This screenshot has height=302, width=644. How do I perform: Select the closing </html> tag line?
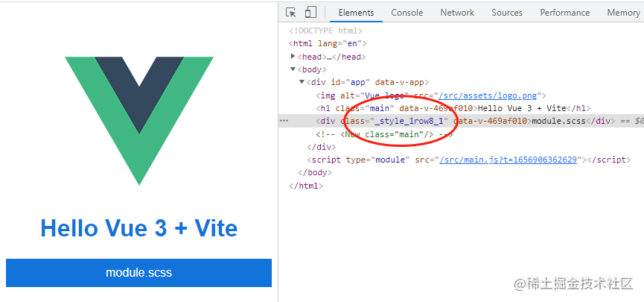coord(306,186)
